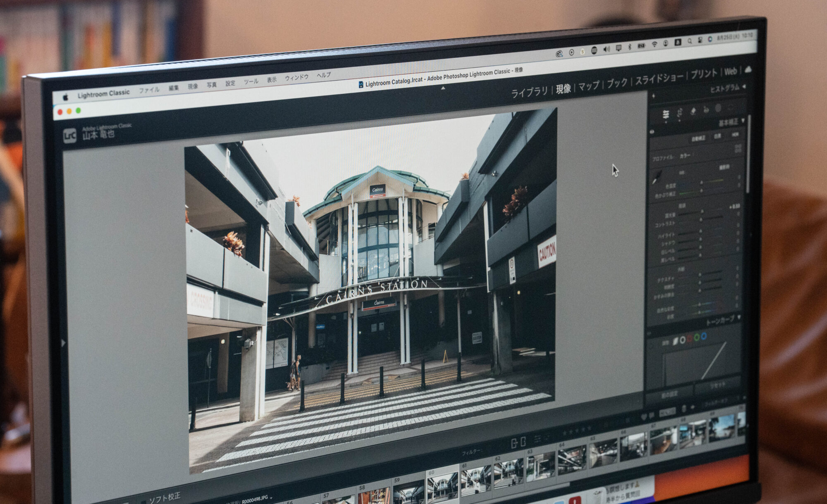Image resolution: width=827 pixels, height=504 pixels.
Task: Open Creative Cloud menu bar icon
Action: pyautogui.click(x=559, y=54)
